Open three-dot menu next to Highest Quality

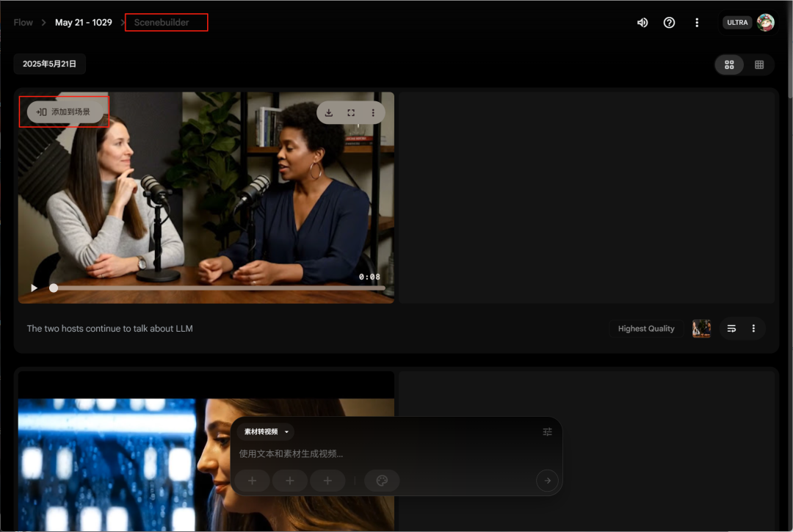click(x=753, y=329)
